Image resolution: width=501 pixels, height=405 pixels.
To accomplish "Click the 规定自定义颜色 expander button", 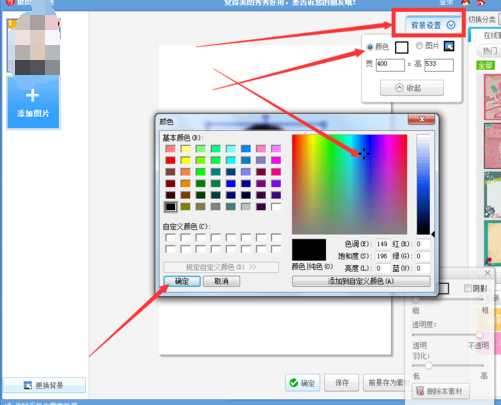I will (221, 267).
